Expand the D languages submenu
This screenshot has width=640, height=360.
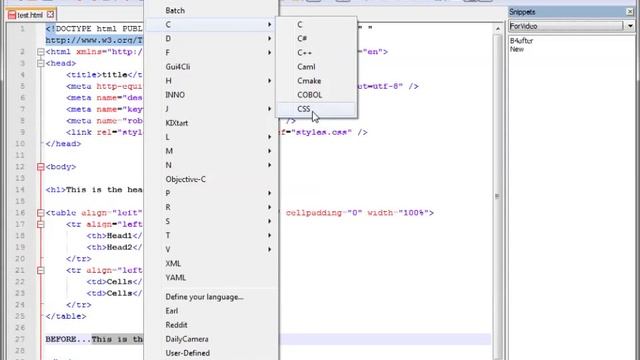211,38
